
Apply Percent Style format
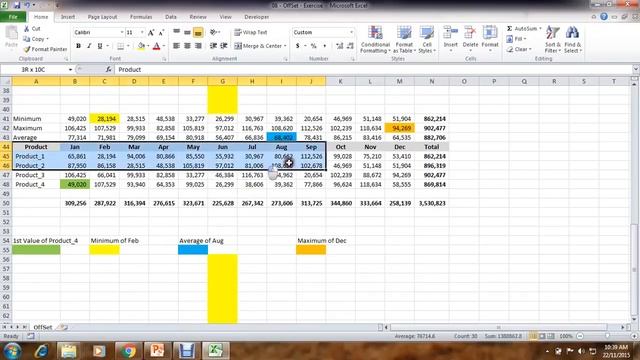pyautogui.click(x=313, y=46)
